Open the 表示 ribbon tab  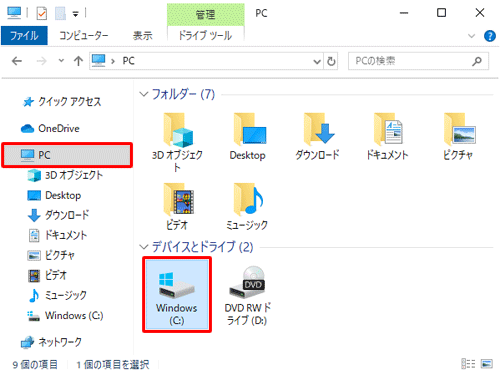(x=143, y=35)
